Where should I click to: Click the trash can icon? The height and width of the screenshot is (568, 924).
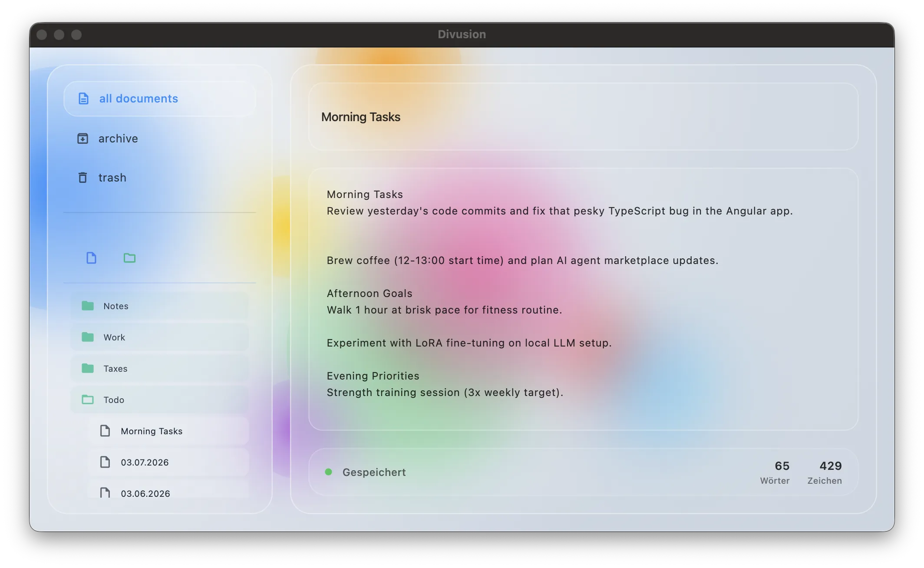[82, 178]
